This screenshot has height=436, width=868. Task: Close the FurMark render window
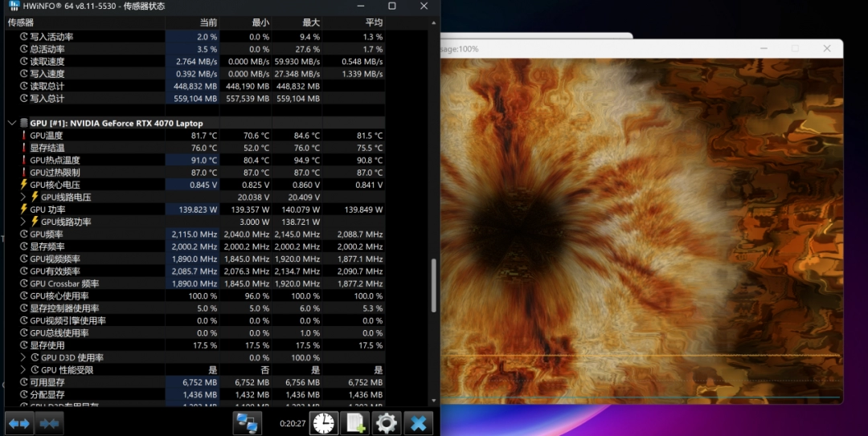point(827,49)
